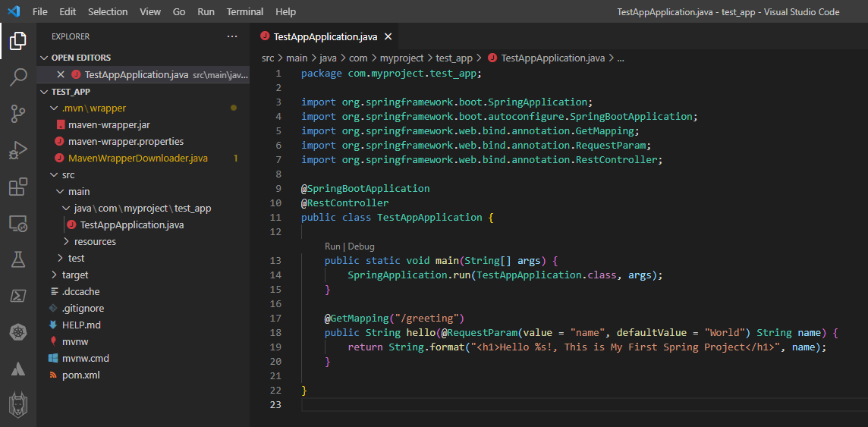Open the Run and Debug view
The width and height of the screenshot is (868, 427).
(17, 150)
